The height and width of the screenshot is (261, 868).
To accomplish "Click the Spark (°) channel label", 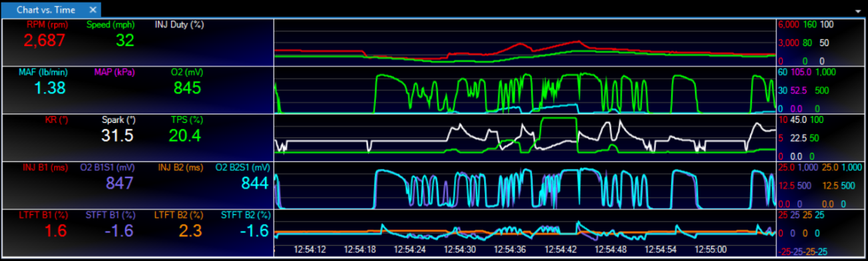I will (118, 119).
